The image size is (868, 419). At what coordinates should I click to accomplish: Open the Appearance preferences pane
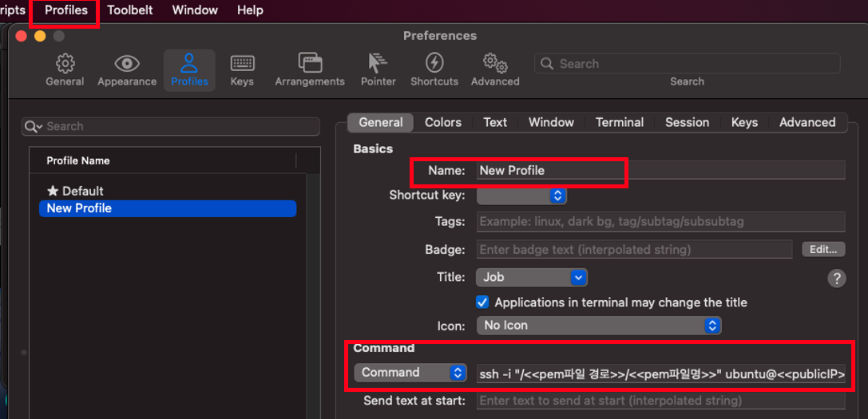tap(127, 70)
